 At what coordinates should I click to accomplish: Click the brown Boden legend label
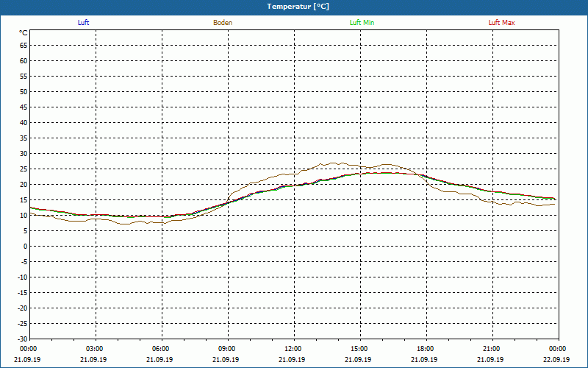click(x=223, y=23)
